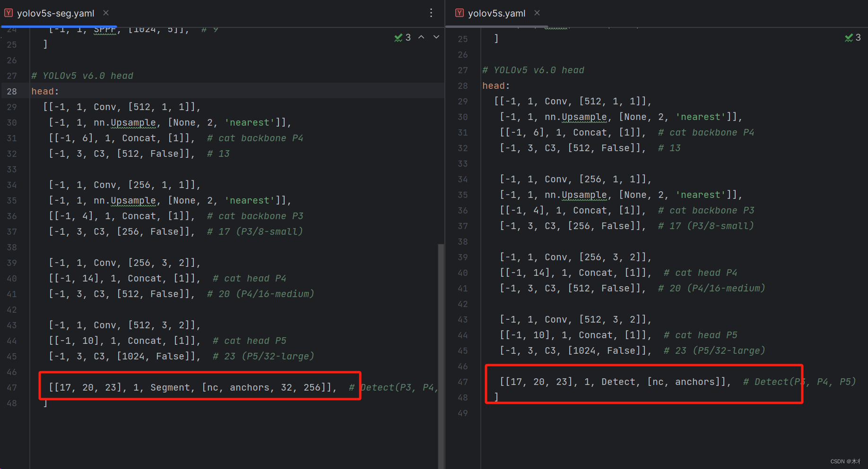Click '# 13' comment in left editor

click(x=218, y=153)
